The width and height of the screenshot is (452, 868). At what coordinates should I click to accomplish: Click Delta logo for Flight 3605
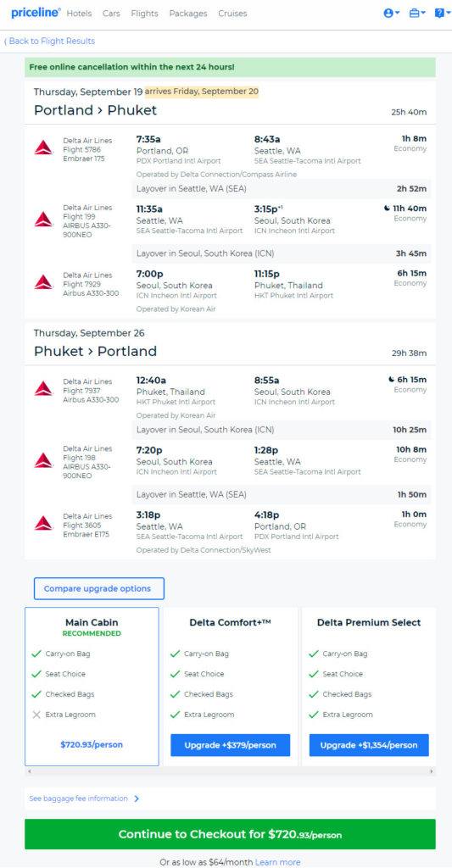[x=44, y=523]
